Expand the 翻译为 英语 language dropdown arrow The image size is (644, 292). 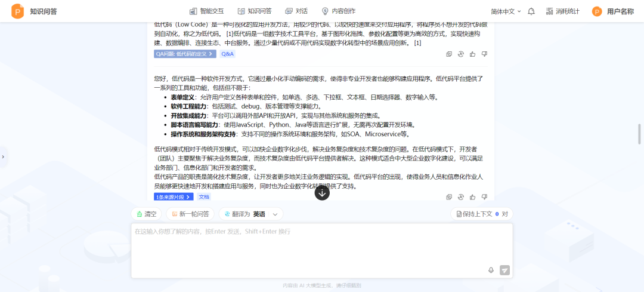(x=275, y=214)
